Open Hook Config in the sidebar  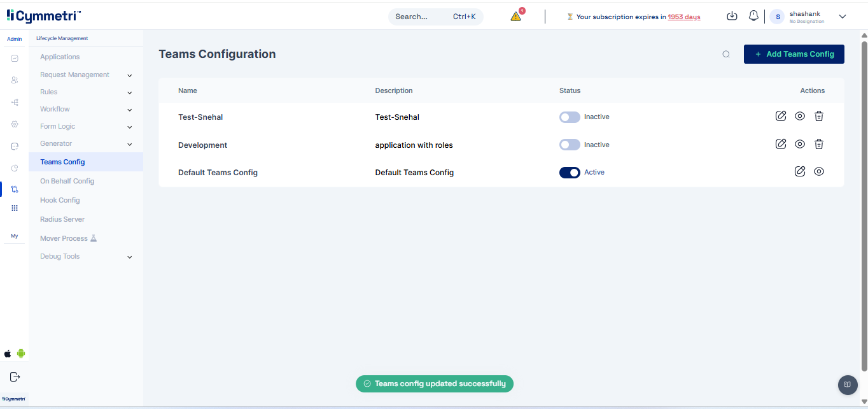60,200
